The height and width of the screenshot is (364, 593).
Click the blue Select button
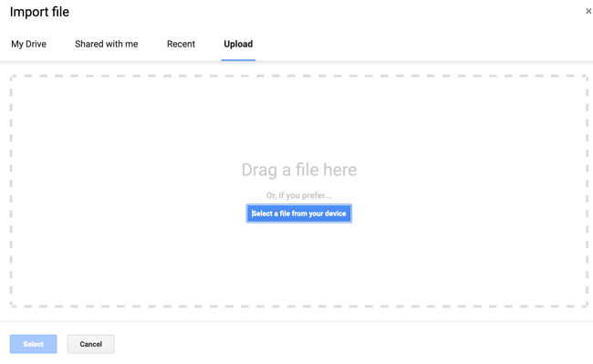(33, 344)
